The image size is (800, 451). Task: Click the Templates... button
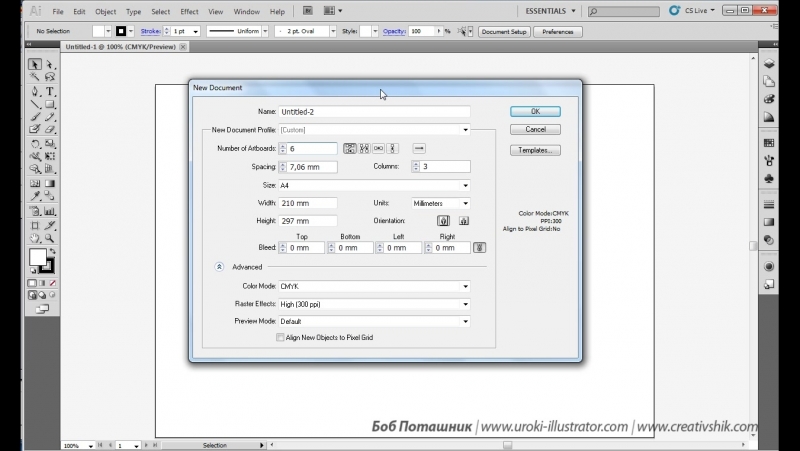[x=535, y=150]
